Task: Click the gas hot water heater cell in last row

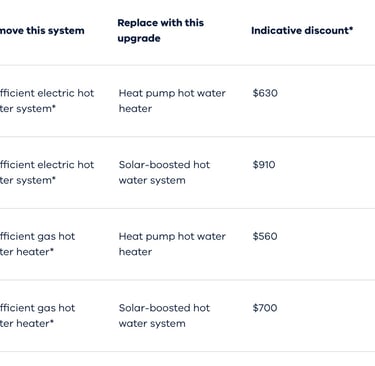Action: click(38, 315)
